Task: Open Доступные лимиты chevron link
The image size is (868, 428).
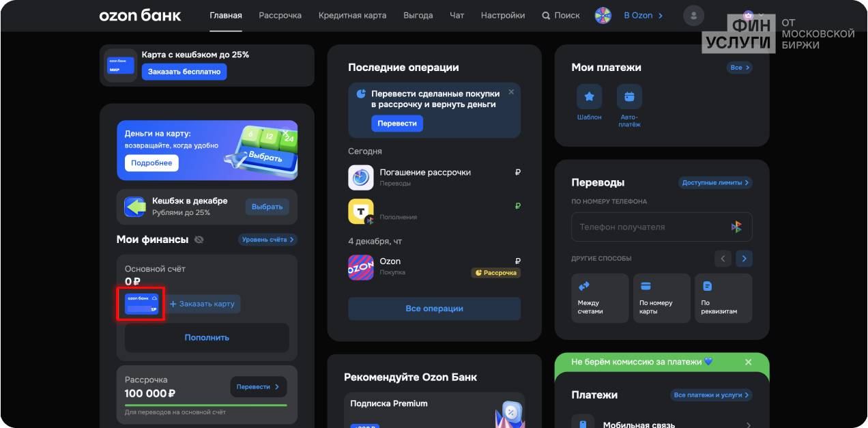Action: (x=715, y=183)
